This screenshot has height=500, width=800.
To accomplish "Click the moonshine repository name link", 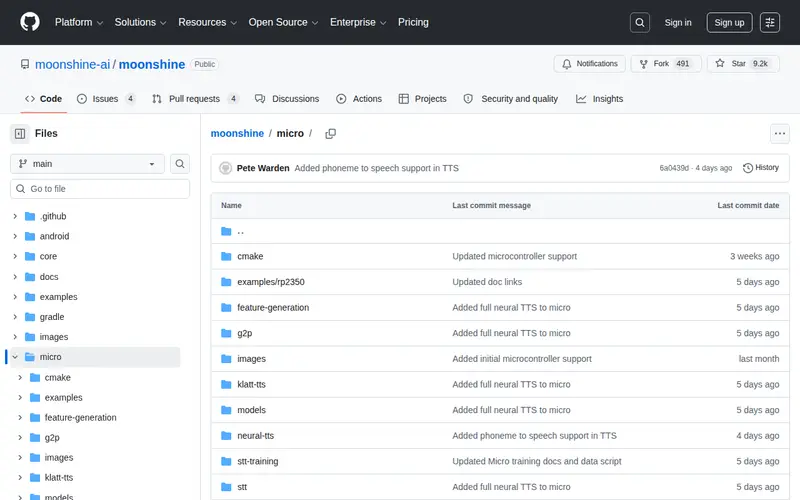I will [x=152, y=64].
